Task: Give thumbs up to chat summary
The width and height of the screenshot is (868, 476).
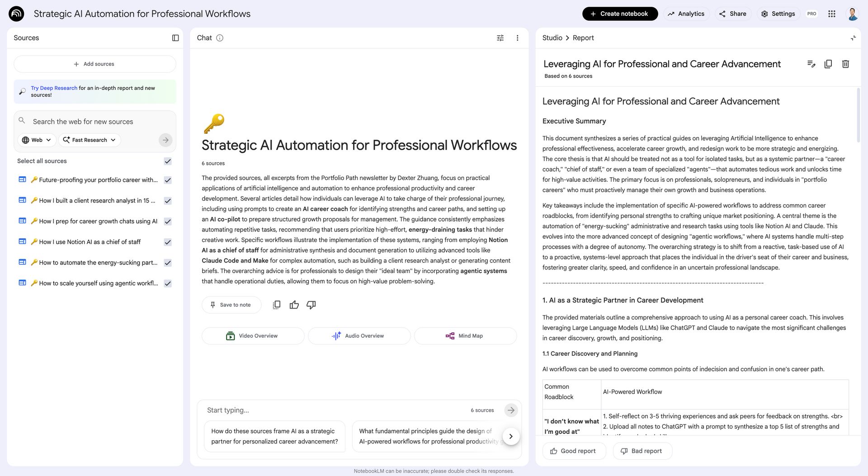Action: click(x=294, y=305)
